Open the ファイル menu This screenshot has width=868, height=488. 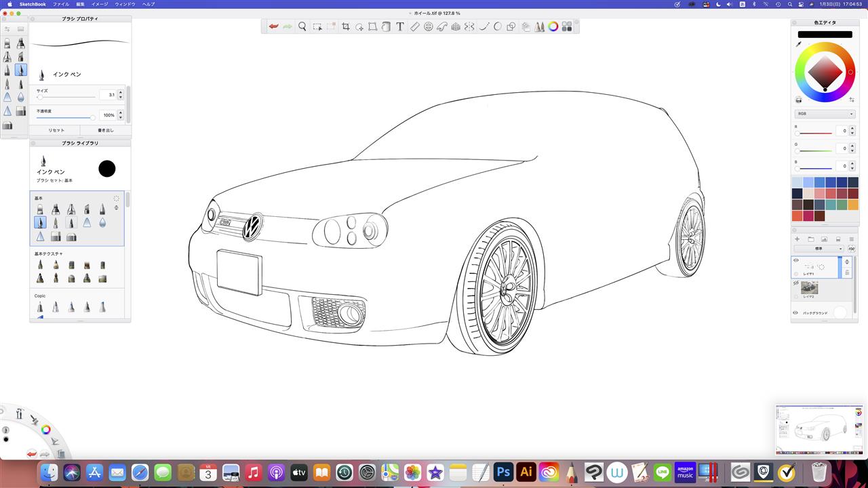60,4
